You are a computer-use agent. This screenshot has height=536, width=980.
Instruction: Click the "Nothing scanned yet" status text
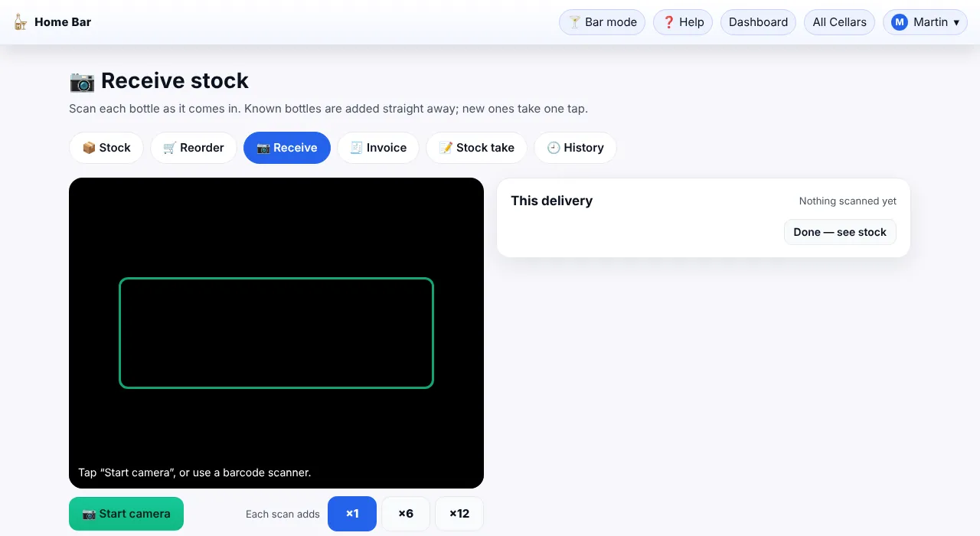pos(848,201)
